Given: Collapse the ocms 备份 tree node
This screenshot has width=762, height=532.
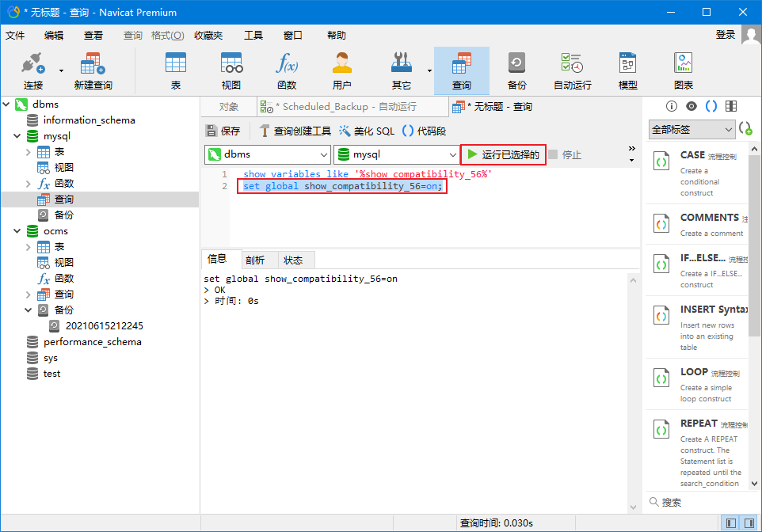Looking at the screenshot, I should click(x=29, y=310).
